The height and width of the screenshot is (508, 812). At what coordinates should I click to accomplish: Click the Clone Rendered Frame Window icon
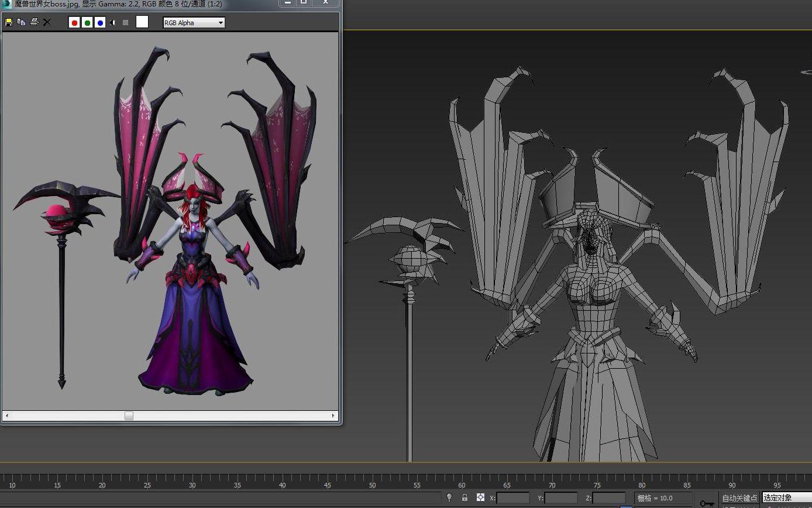pos(22,22)
